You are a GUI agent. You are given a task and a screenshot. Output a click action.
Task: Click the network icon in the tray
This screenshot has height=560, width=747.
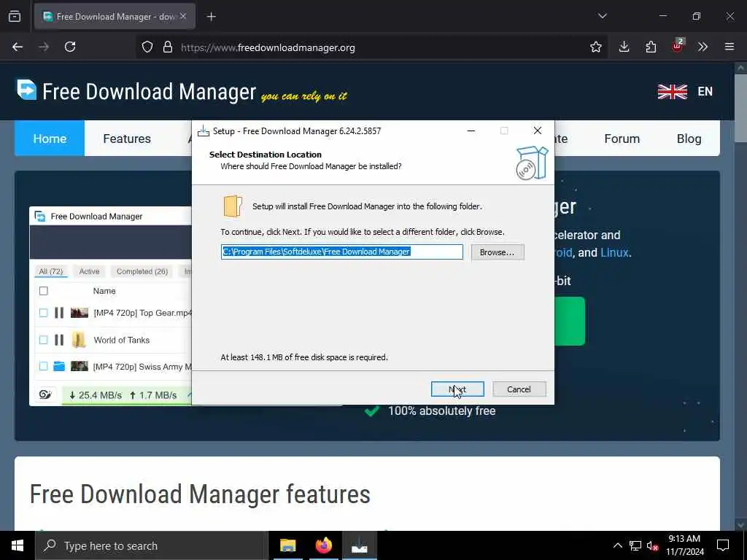coord(635,545)
